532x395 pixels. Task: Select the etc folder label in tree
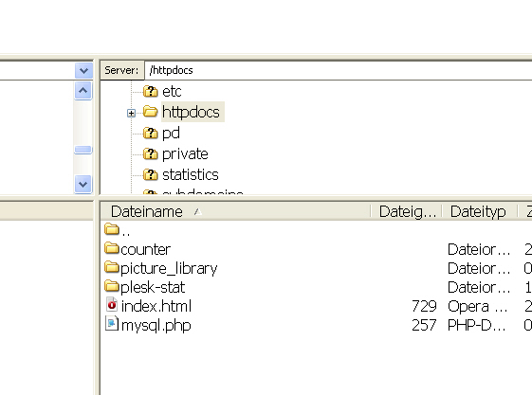(172, 92)
